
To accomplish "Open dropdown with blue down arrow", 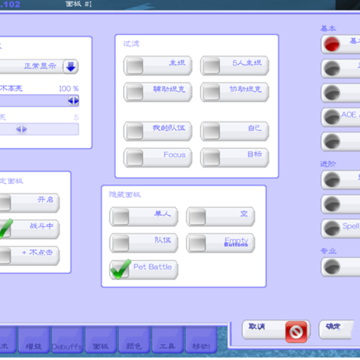I will point(71,66).
